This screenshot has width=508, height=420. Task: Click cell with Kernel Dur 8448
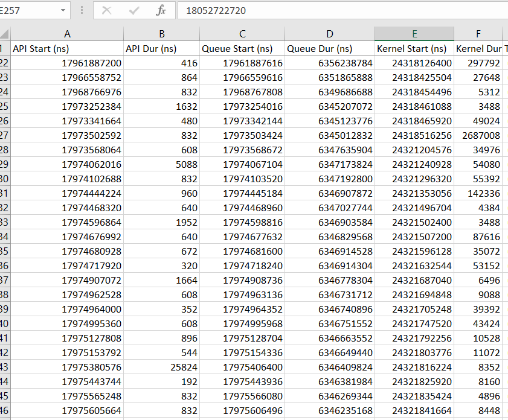478,410
